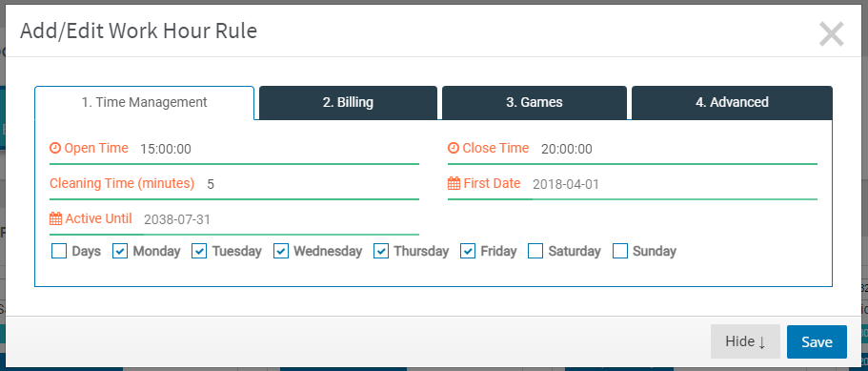The height and width of the screenshot is (371, 868).
Task: Check the Sunday checkbox
Action: [620, 251]
